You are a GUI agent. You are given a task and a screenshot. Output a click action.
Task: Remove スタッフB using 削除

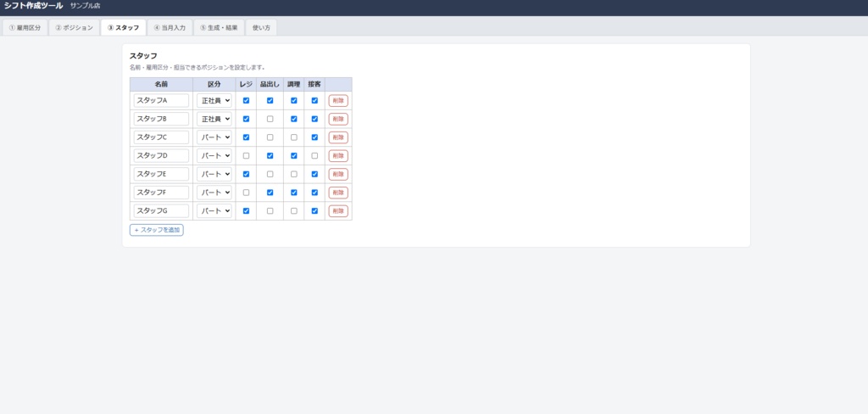pos(338,119)
